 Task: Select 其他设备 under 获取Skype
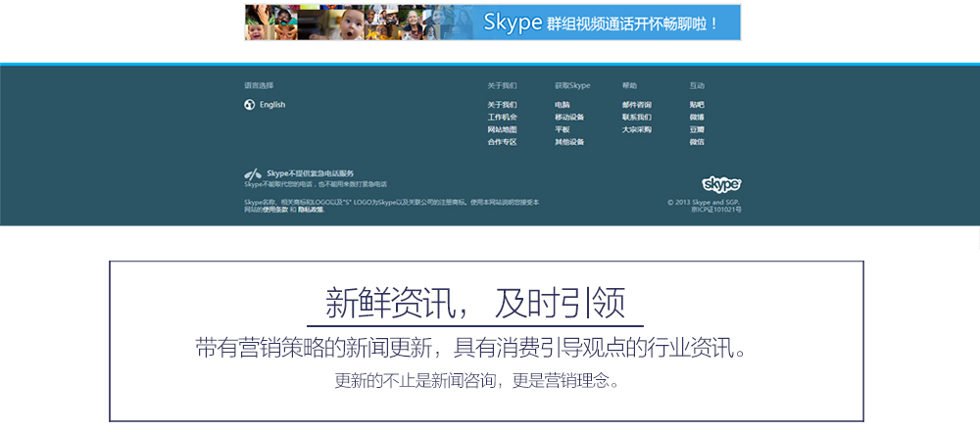(x=569, y=143)
